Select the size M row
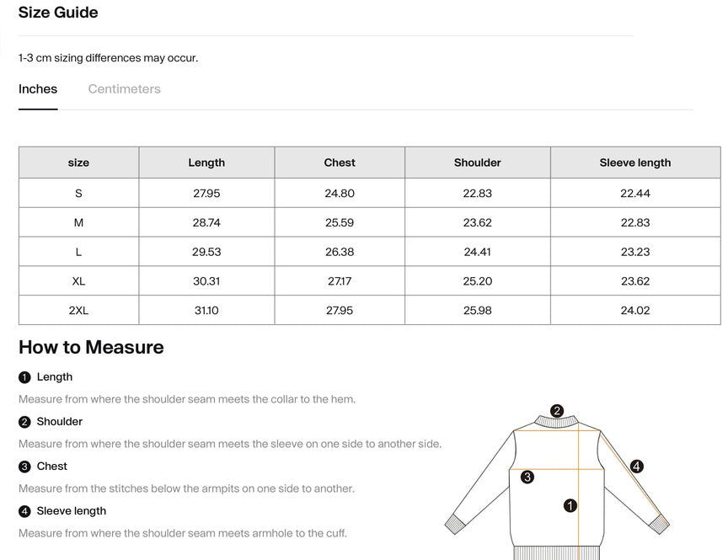Image resolution: width=728 pixels, height=560 pixels. pyautogui.click(x=78, y=221)
